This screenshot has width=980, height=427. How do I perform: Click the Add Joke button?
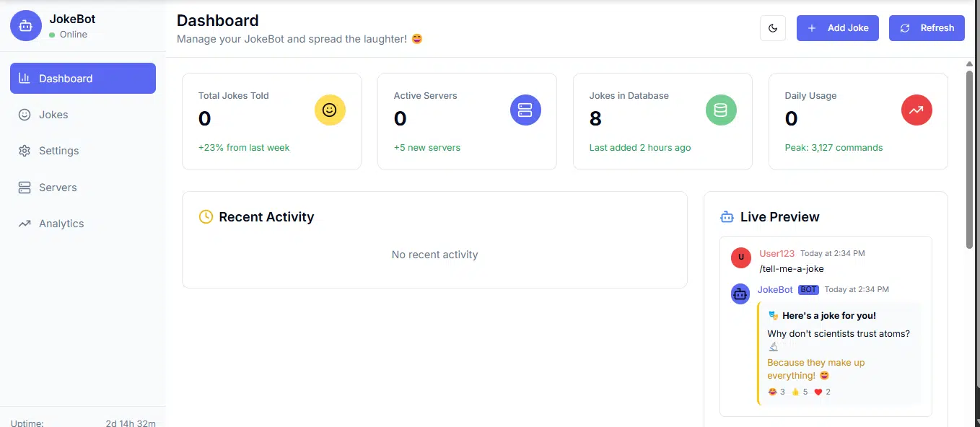838,28
